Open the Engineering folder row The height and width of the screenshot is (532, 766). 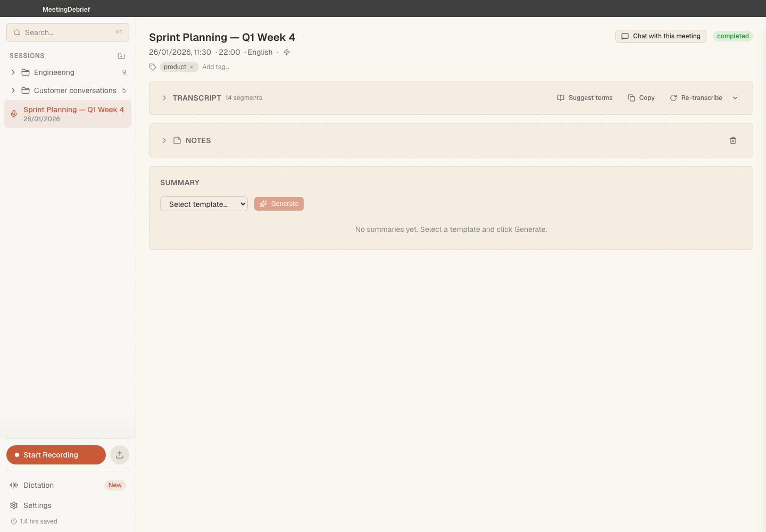68,72
